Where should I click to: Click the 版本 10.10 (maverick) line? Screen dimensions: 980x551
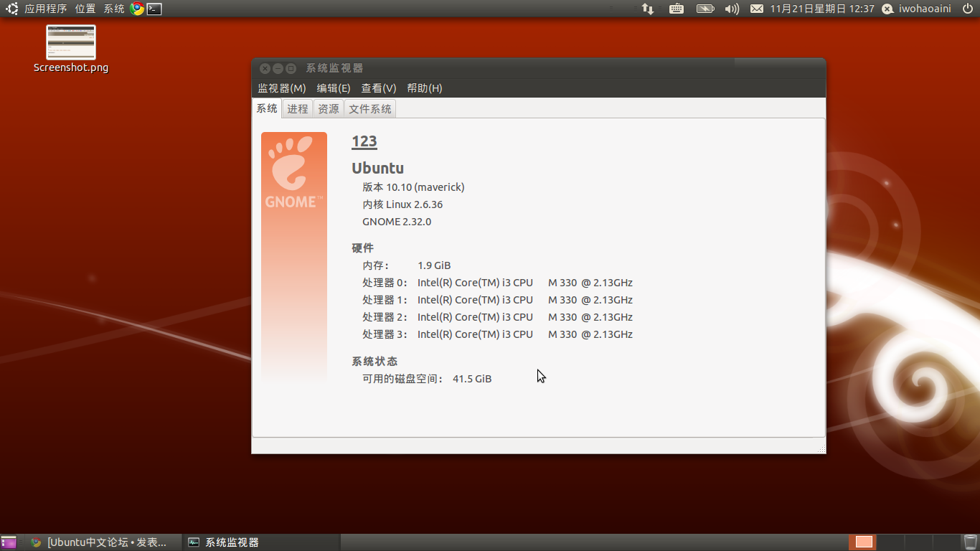pyautogui.click(x=413, y=187)
